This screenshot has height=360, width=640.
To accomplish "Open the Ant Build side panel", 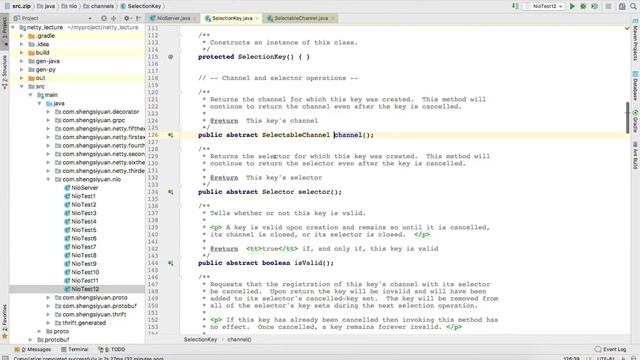I will [x=635, y=155].
